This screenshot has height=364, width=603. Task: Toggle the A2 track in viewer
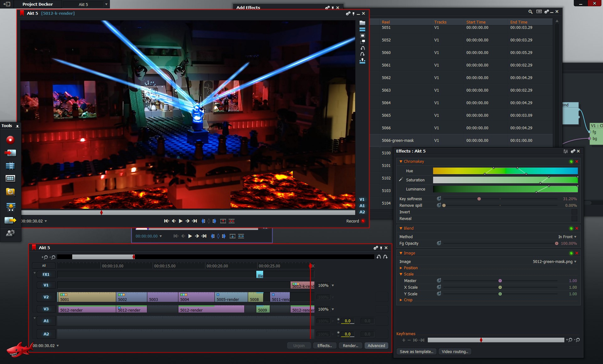click(x=362, y=212)
